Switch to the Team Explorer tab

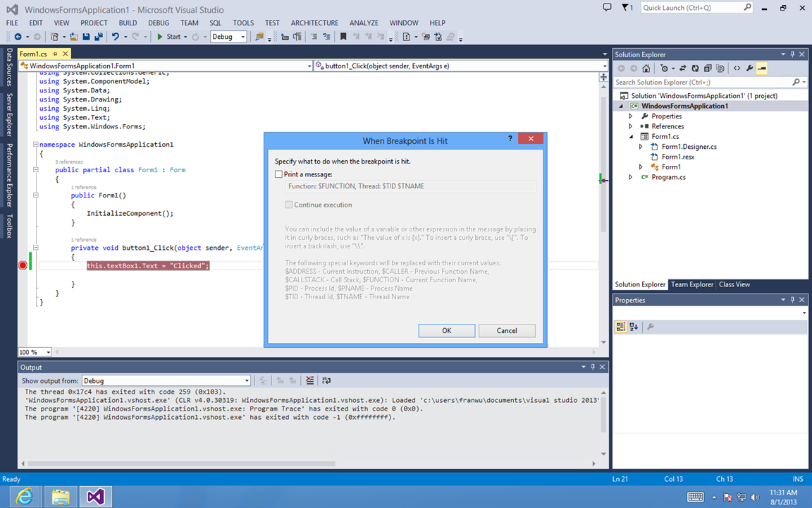[x=691, y=284]
